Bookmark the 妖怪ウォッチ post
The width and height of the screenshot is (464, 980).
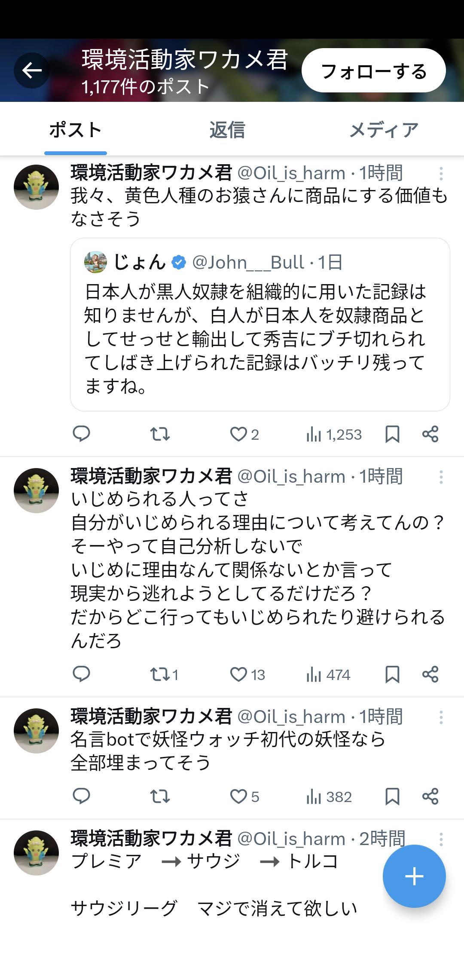pos(392,796)
